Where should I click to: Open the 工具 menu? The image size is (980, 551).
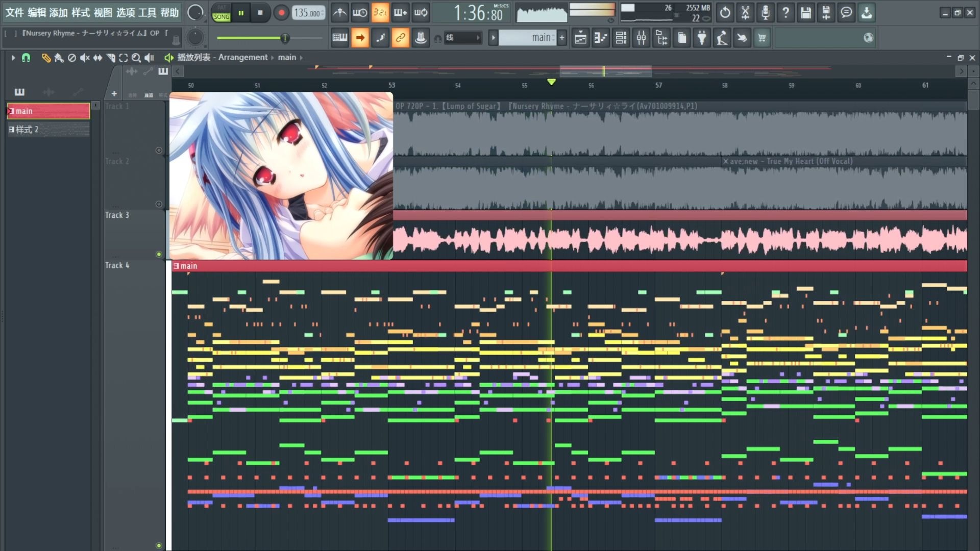click(x=147, y=12)
